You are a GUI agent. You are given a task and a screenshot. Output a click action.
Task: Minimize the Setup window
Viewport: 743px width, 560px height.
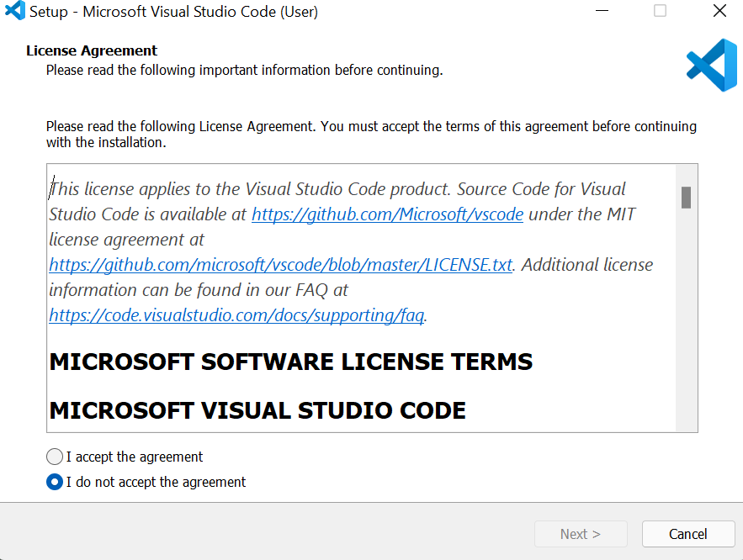602,11
